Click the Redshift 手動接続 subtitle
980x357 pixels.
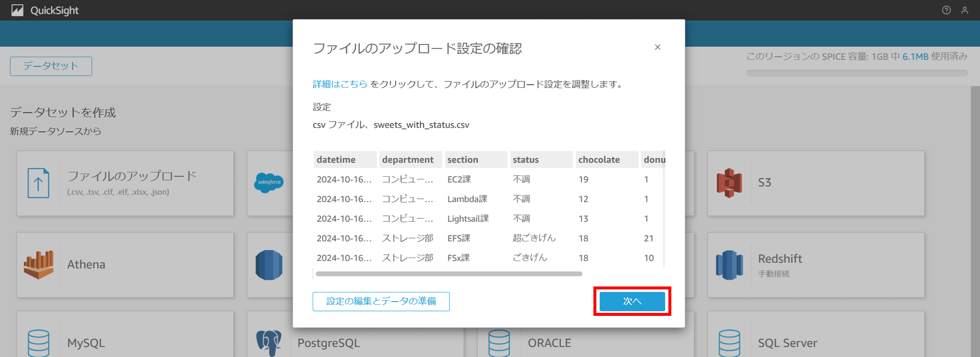pyautogui.click(x=774, y=274)
